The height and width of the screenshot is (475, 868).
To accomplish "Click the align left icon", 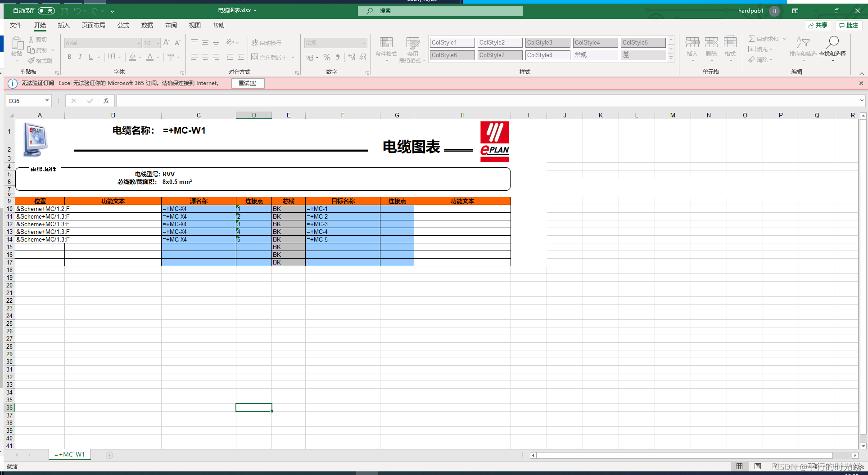I will click(194, 57).
